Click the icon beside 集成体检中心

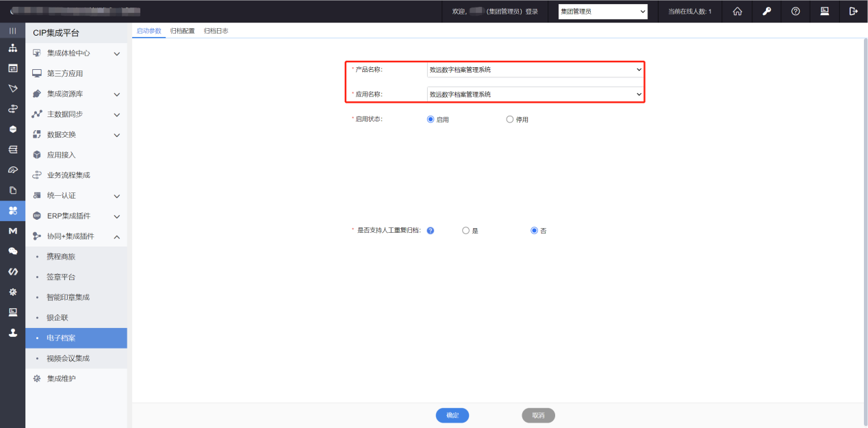coord(37,53)
